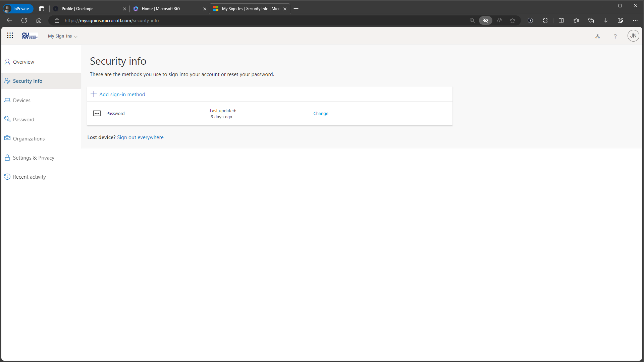Open Recent activity in sidebar

29,177
